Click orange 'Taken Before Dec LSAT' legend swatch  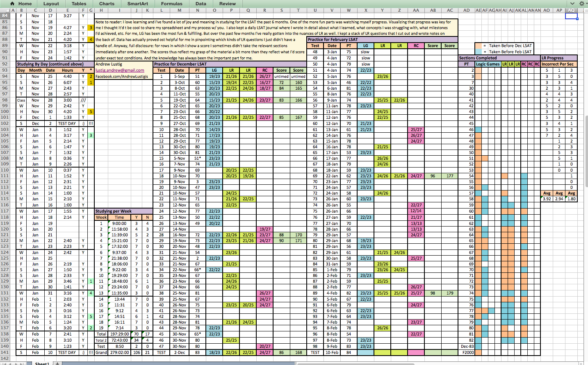478,46
